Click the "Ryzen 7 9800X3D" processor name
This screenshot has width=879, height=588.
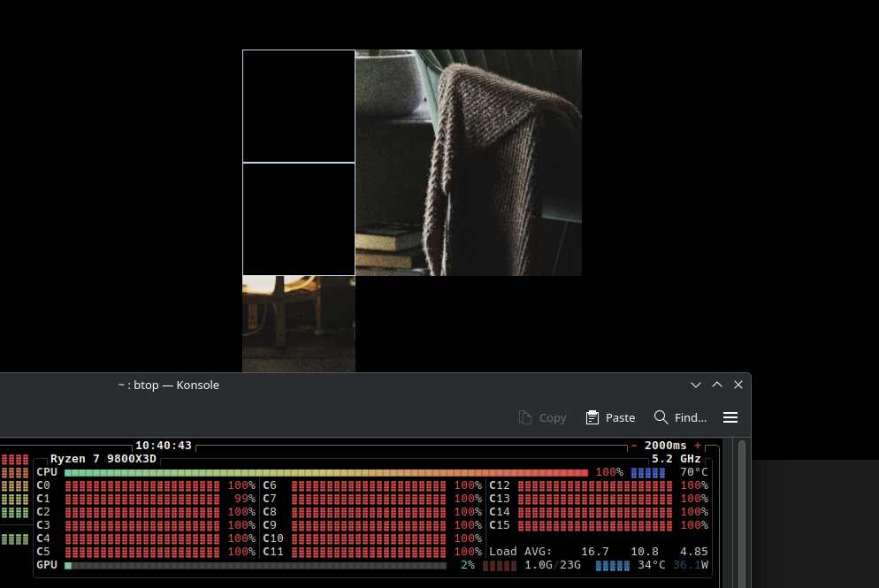tap(103, 459)
